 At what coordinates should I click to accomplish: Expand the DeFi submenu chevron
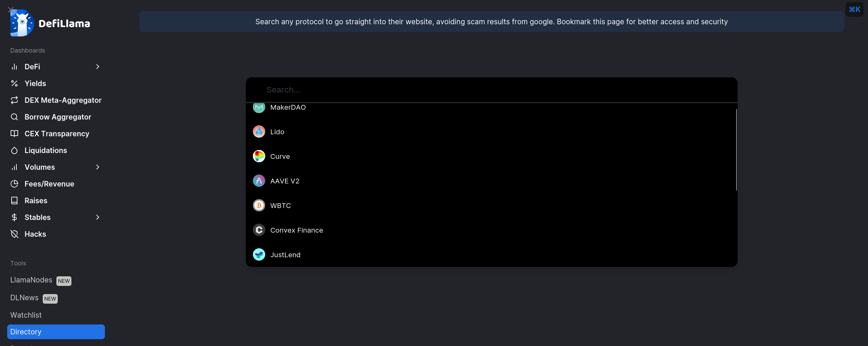(x=98, y=67)
